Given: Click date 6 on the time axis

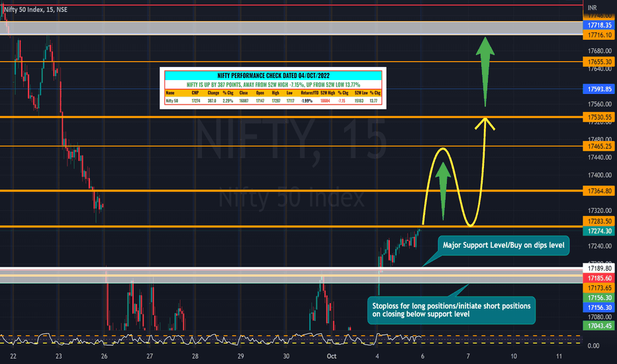Looking at the screenshot, I should (x=422, y=356).
